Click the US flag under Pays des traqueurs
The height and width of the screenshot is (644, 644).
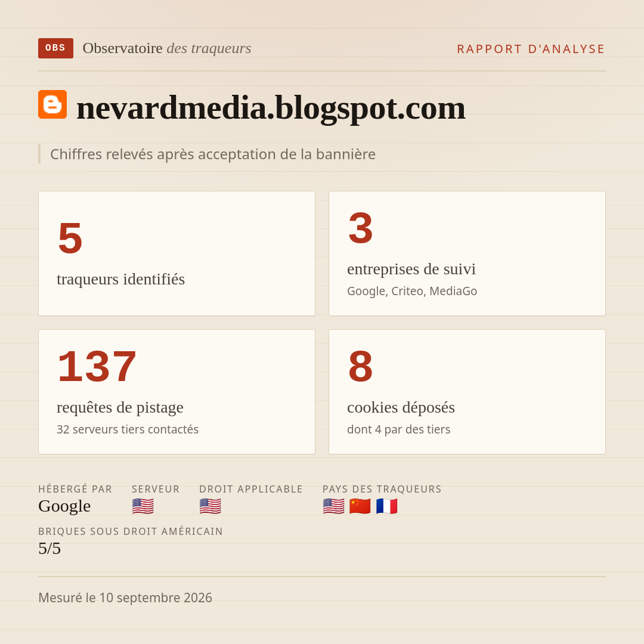333,506
